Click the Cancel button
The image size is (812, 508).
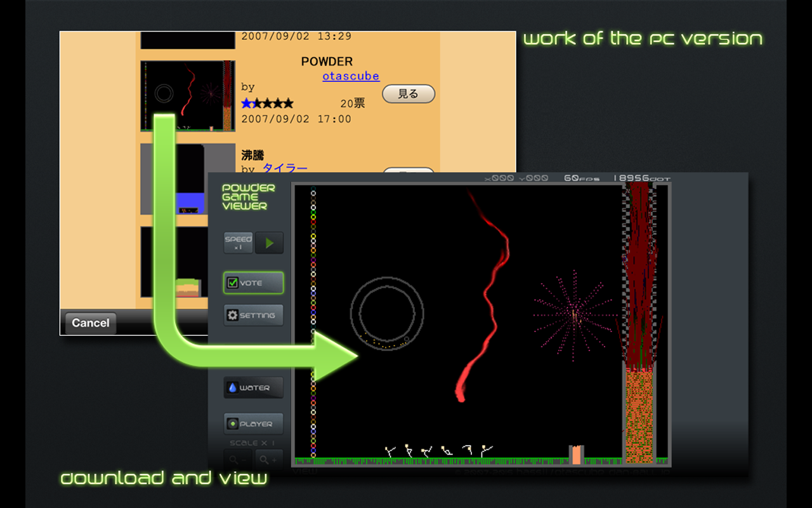coord(90,323)
